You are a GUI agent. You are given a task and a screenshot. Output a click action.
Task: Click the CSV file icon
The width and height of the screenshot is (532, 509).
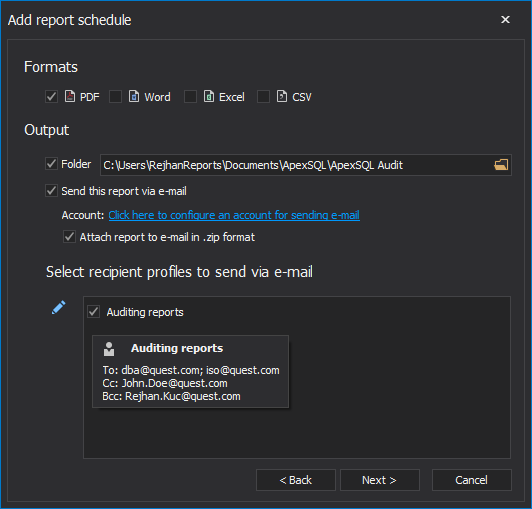(x=282, y=96)
